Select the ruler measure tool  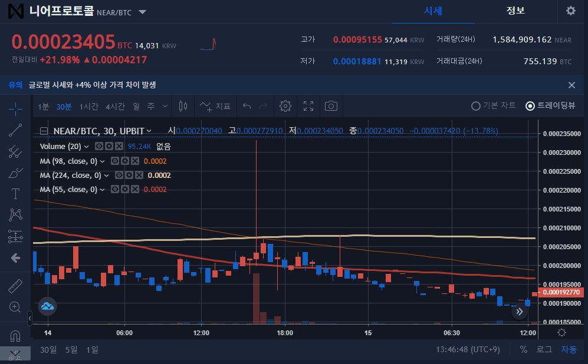pos(15,286)
